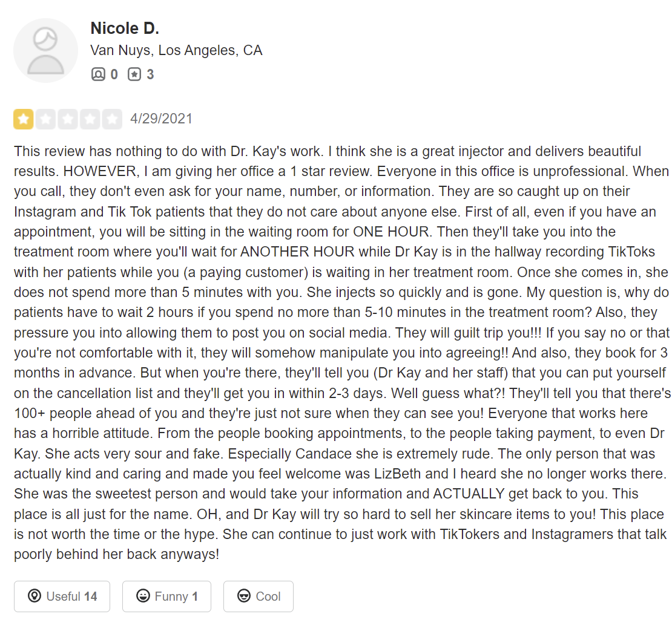The height and width of the screenshot is (637, 672).
Task: Click the Van Nuys, Los Angeles location text
Action: pos(176,51)
